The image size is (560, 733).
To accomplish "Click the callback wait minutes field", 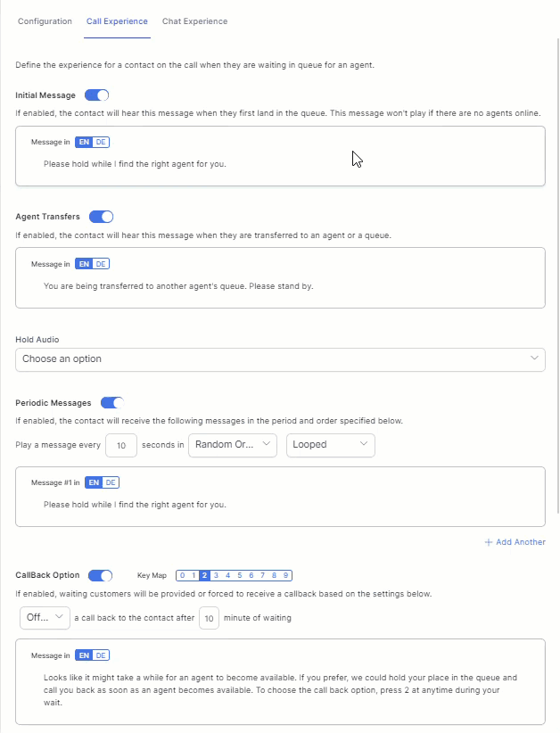I will click(209, 617).
